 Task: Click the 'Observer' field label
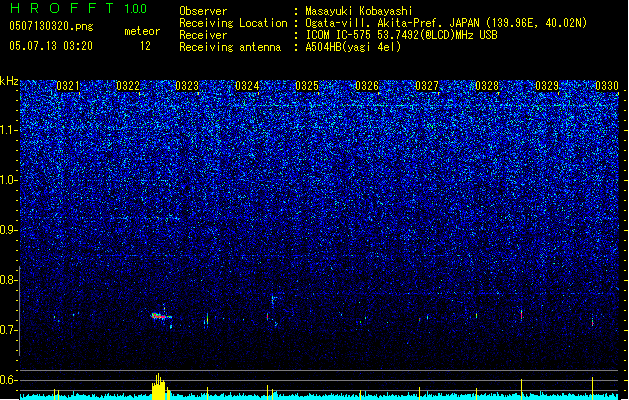pyautogui.click(x=203, y=11)
